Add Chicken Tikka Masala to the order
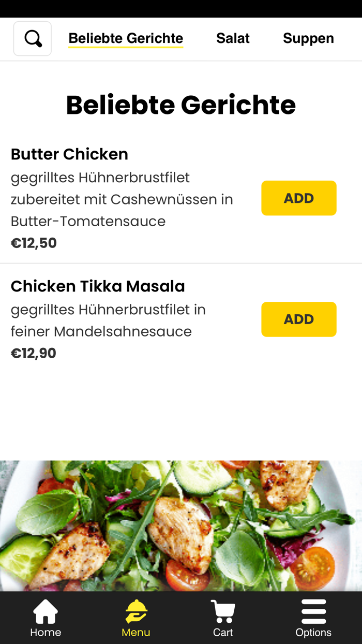Screen dimensions: 362x644 pos(299,319)
